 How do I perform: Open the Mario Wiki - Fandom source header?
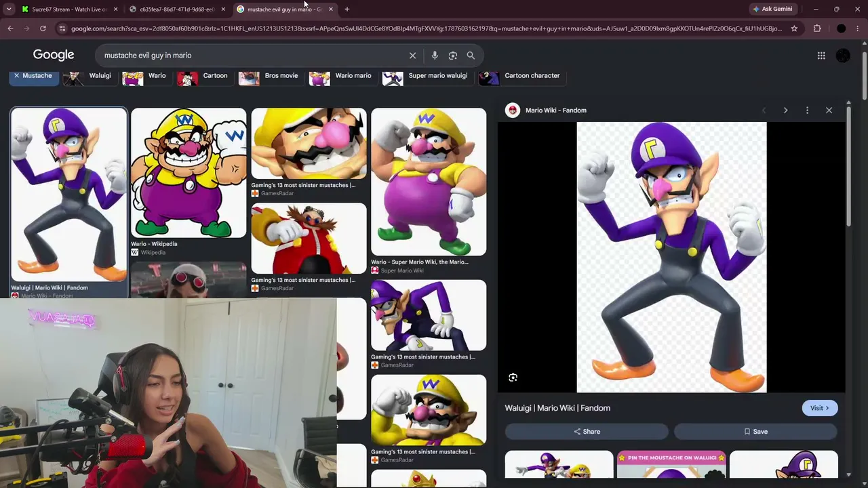[547, 110]
